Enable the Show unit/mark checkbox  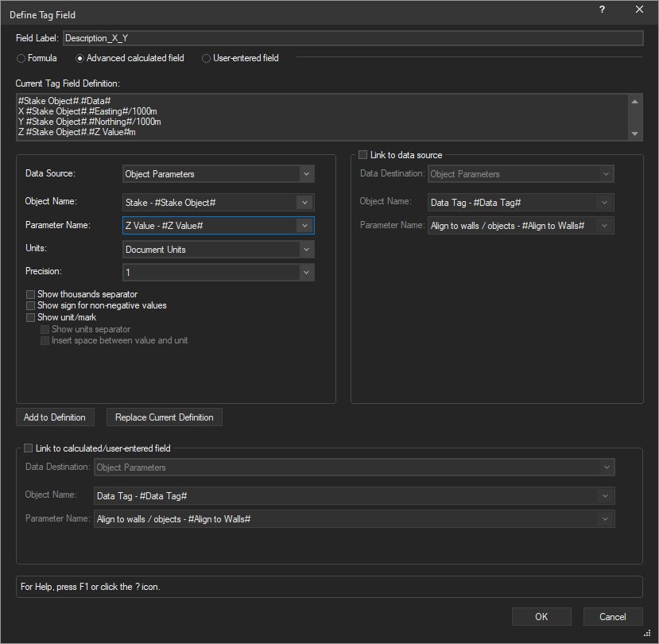click(x=31, y=317)
